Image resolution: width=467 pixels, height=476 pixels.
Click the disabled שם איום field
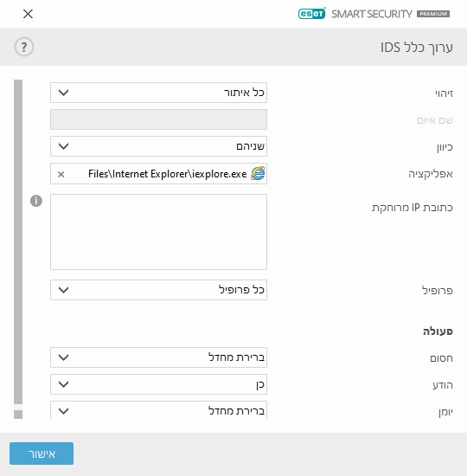tap(159, 119)
